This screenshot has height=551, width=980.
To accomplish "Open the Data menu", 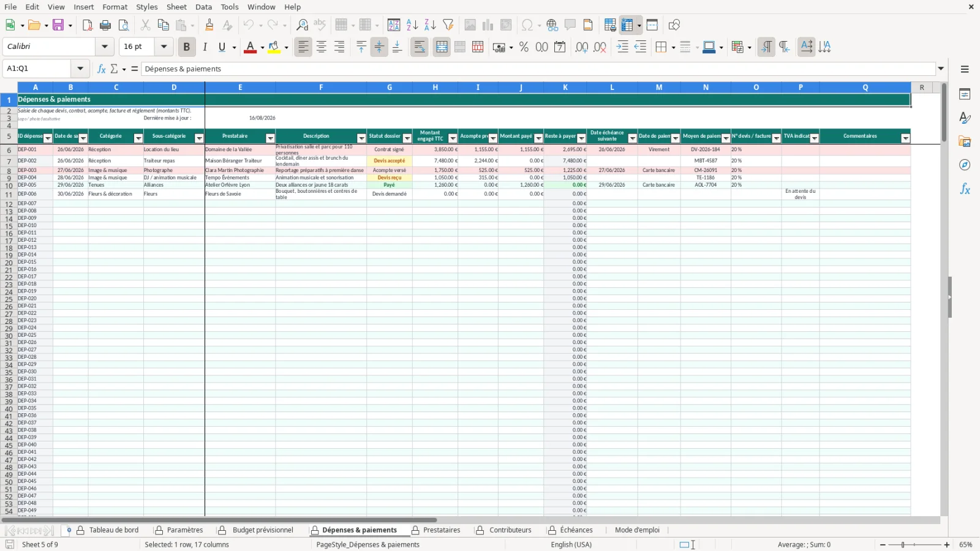I will click(x=204, y=7).
